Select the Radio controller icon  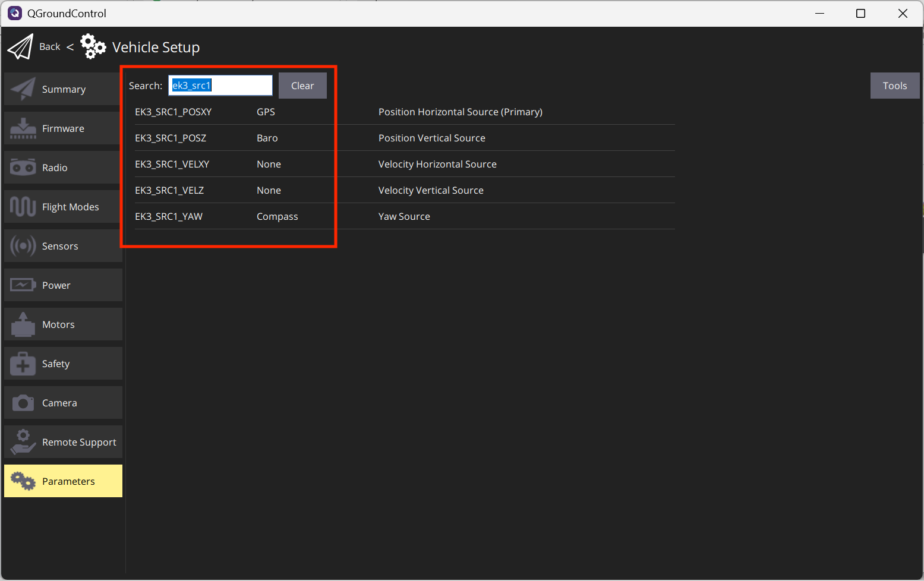pyautogui.click(x=23, y=168)
